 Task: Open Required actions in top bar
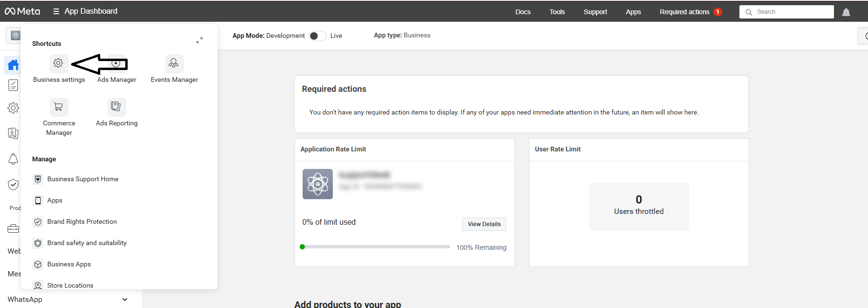click(685, 12)
